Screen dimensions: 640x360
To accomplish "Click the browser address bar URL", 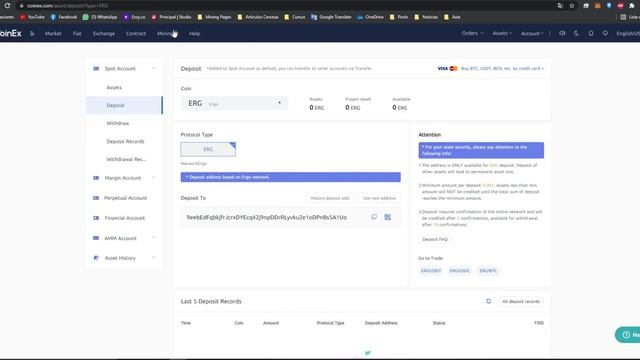I will (x=67, y=6).
